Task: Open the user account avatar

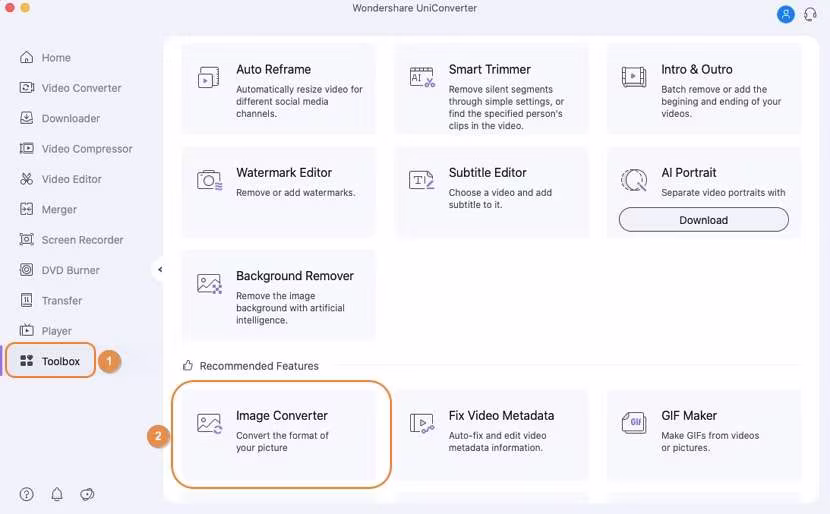Action: click(786, 14)
